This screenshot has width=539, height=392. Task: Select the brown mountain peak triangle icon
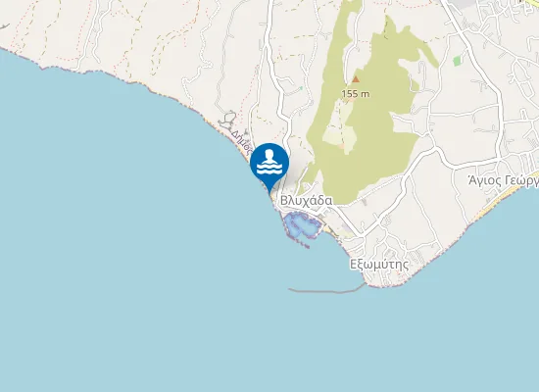356,79
